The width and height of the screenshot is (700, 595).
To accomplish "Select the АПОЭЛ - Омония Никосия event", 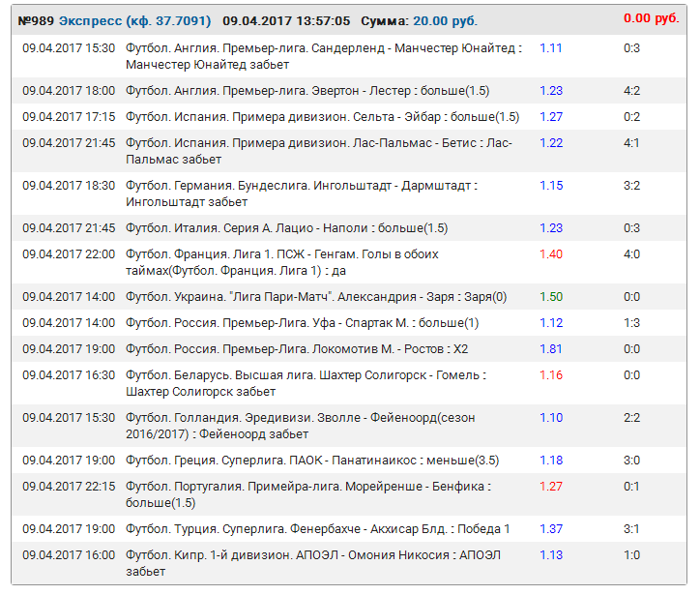I will click(313, 563).
